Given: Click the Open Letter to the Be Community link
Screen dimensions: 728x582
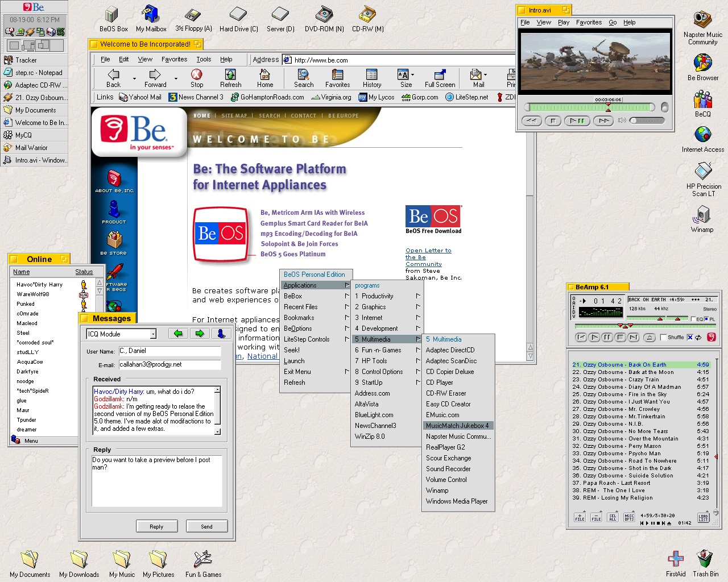Looking at the screenshot, I should (428, 257).
